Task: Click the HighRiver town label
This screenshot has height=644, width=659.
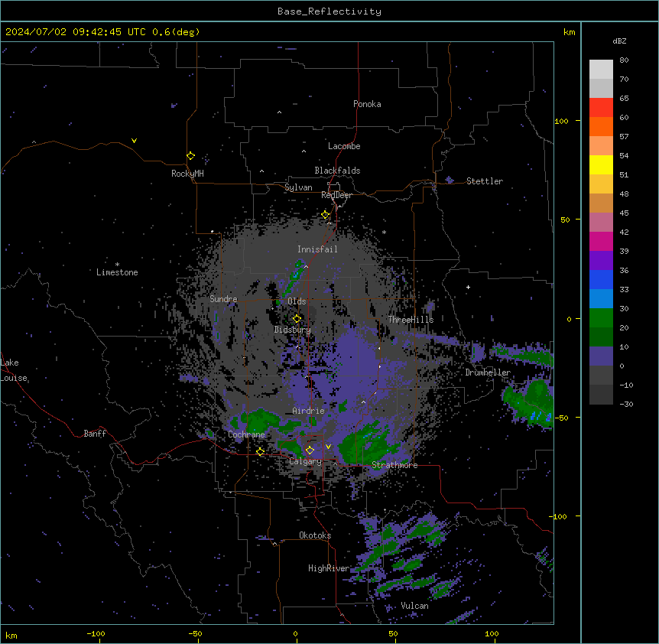Action: pyautogui.click(x=329, y=568)
